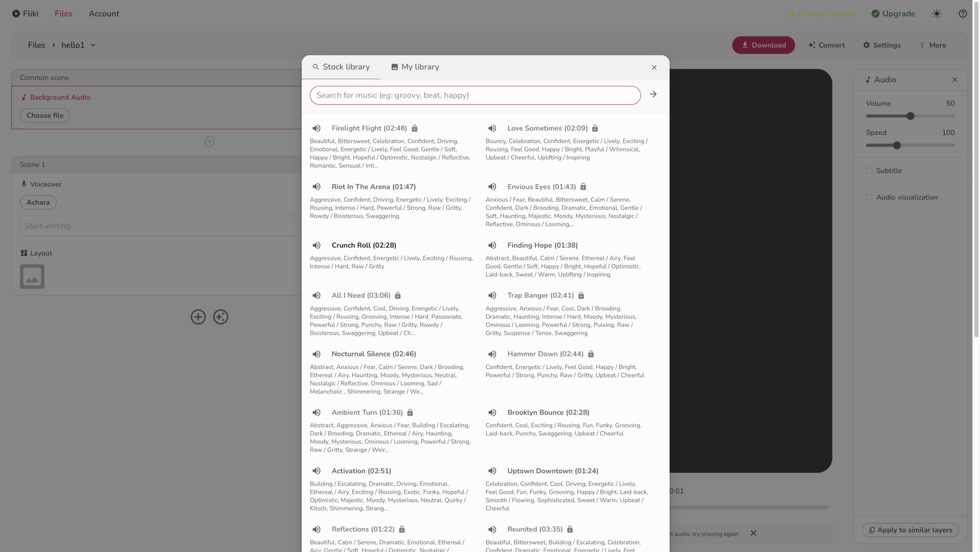Expand hello1 file name dropdown
The image size is (980, 552).
click(x=93, y=45)
